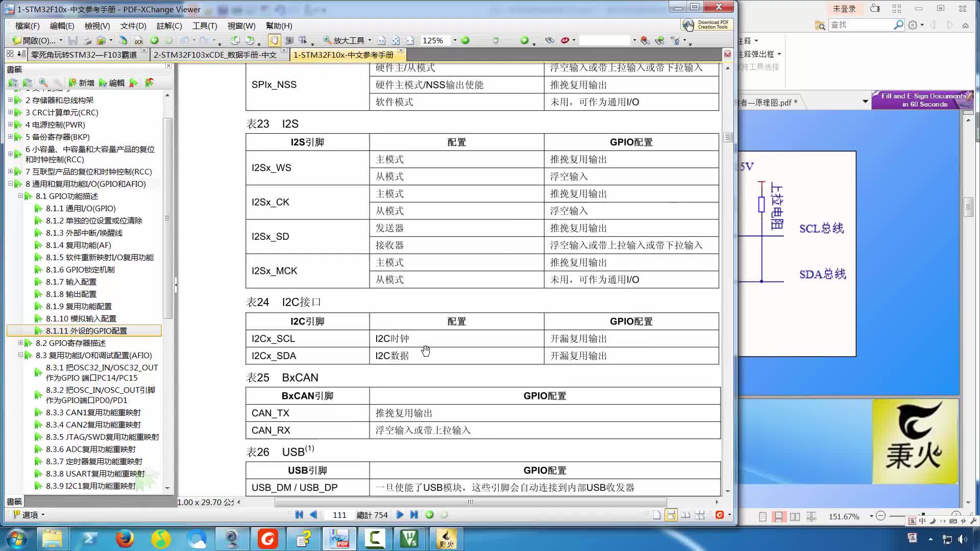This screenshot has height=551, width=980.
Task: Select continuous facing layout icon
Action: [x=700, y=515]
